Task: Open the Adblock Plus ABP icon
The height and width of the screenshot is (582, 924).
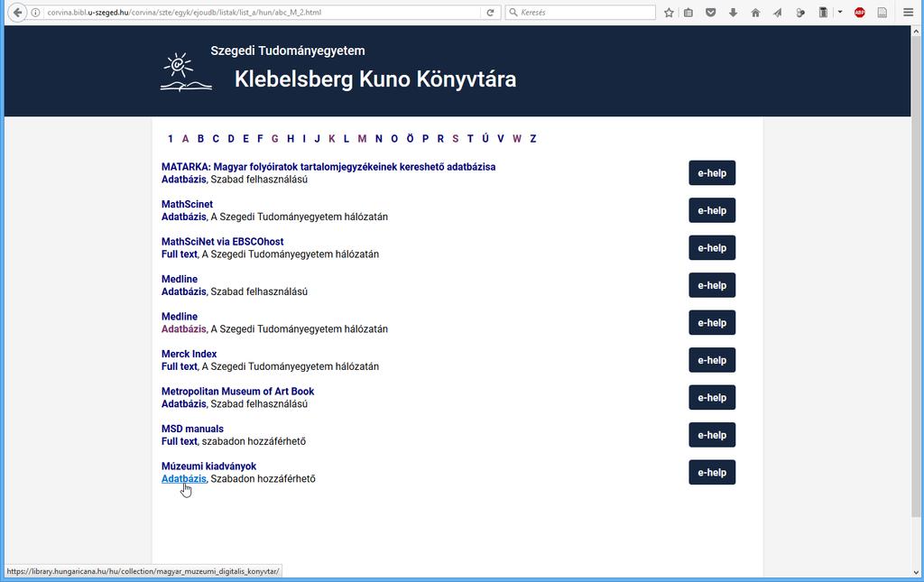Action: [860, 13]
